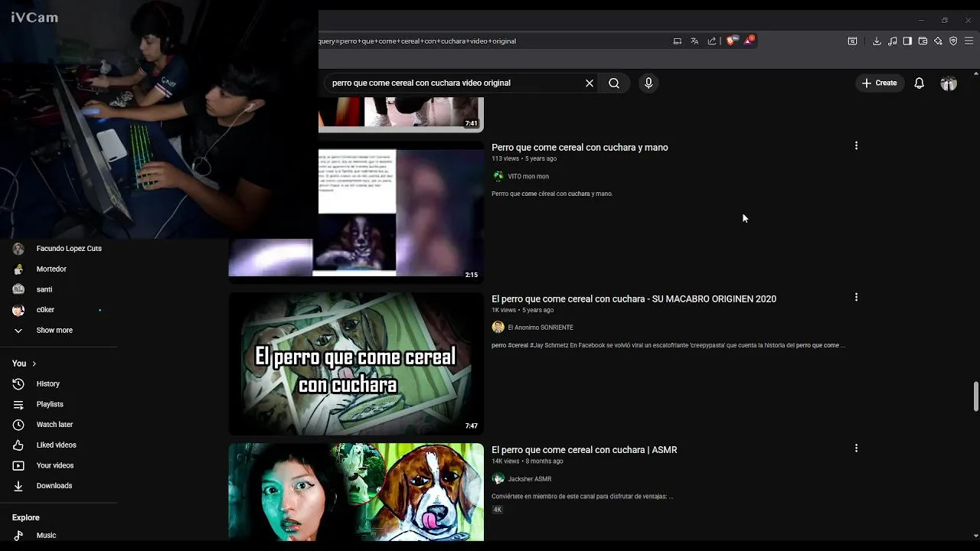Click the '14K views • 8 months ago' text
The height and width of the screenshot is (551, 980).
527,461
